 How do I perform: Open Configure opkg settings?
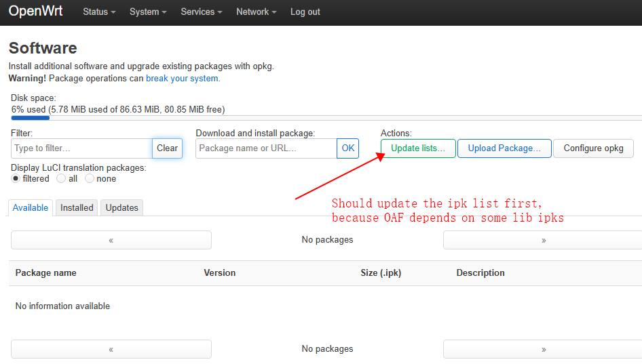(593, 148)
